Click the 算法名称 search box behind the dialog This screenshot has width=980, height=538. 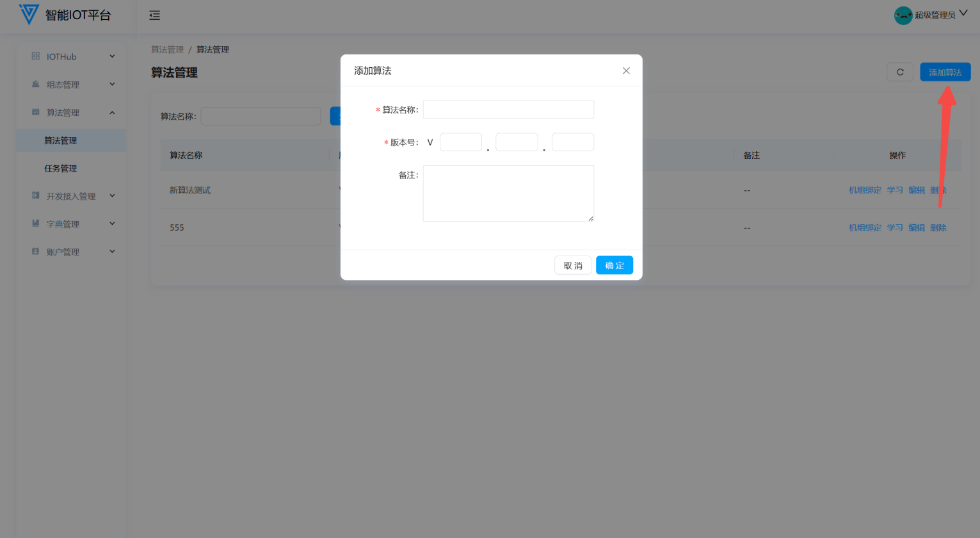coord(261,116)
